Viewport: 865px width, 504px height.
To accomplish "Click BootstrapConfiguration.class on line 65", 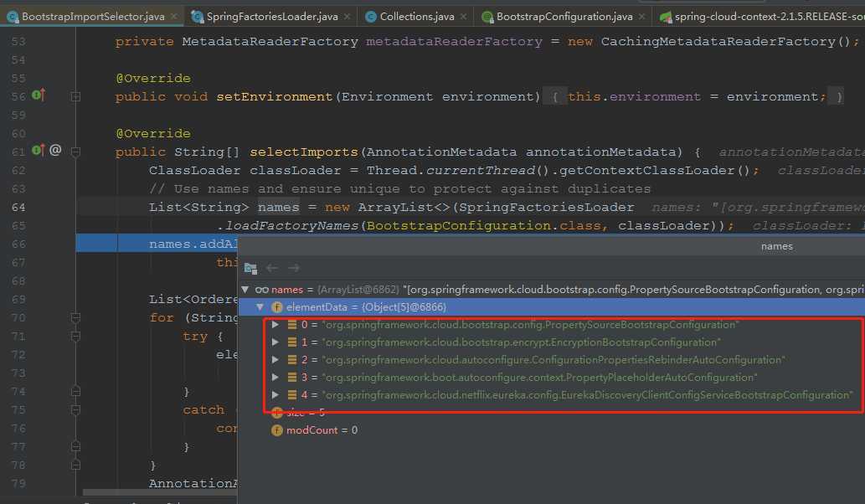I will (x=484, y=226).
